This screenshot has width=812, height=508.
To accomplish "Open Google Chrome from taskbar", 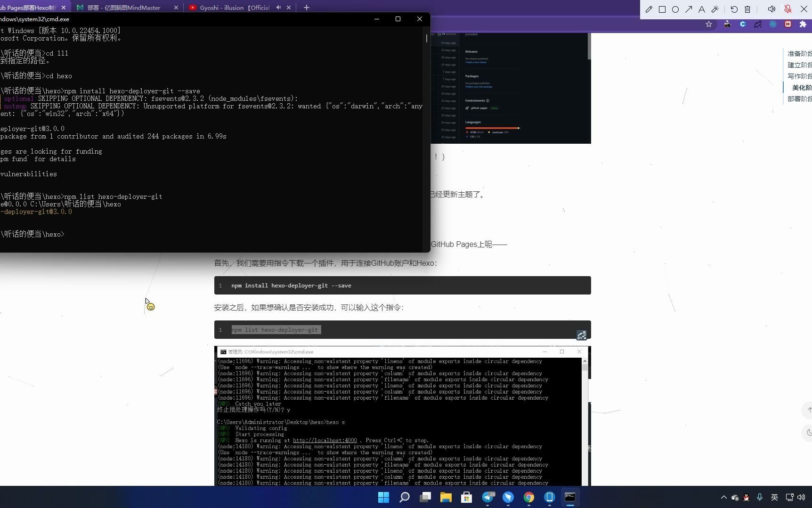I will click(x=529, y=497).
